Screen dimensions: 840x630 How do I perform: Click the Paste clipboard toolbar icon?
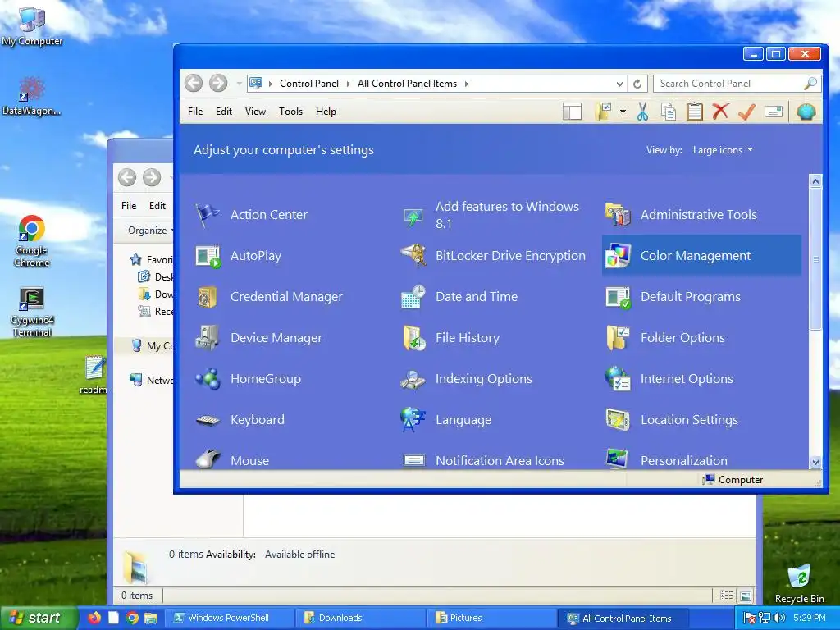(694, 112)
